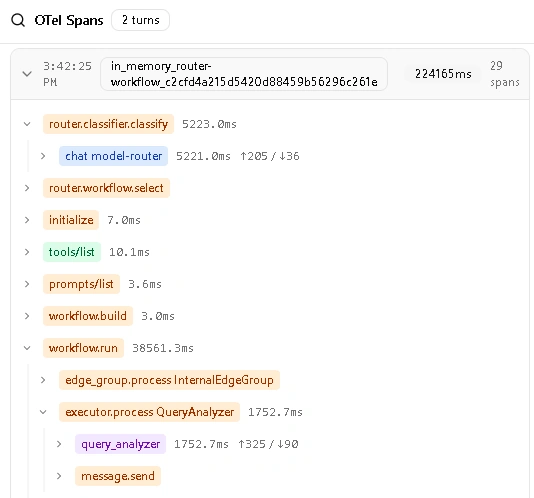Click the 3.6ms prompts/list duration

145,284
